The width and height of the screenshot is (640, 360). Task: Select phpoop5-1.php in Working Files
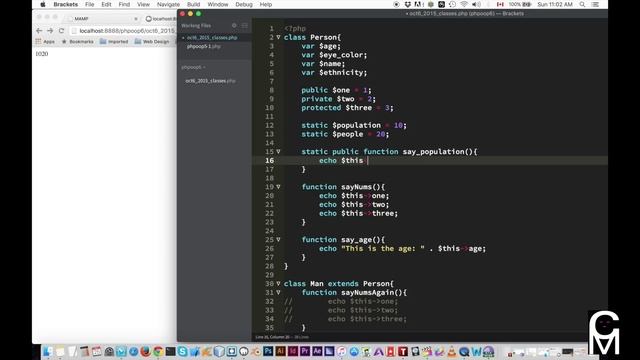click(204, 47)
